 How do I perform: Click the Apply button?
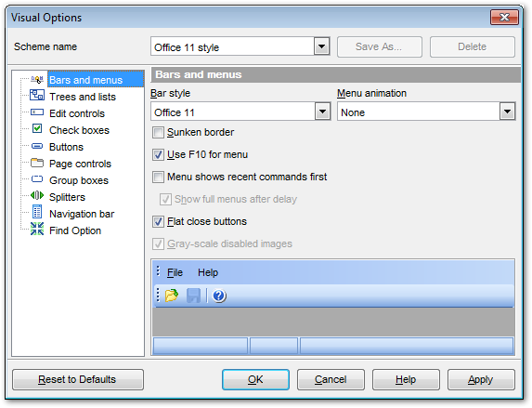click(481, 379)
